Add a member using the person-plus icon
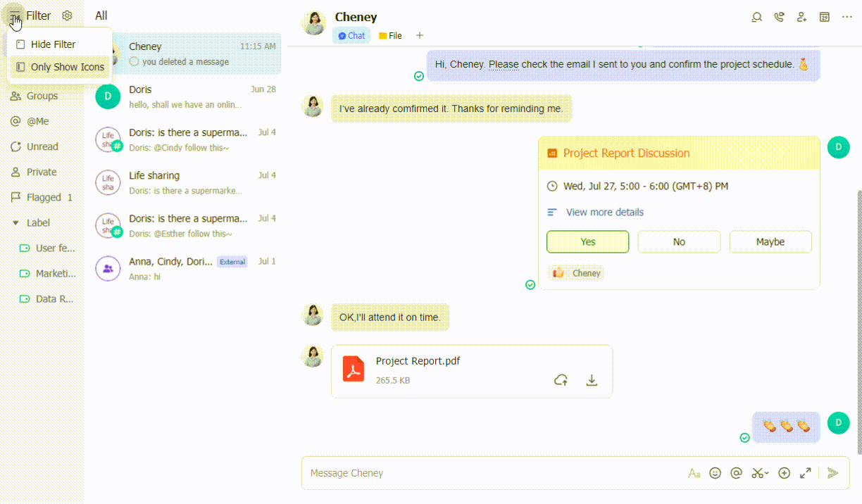 click(x=801, y=16)
